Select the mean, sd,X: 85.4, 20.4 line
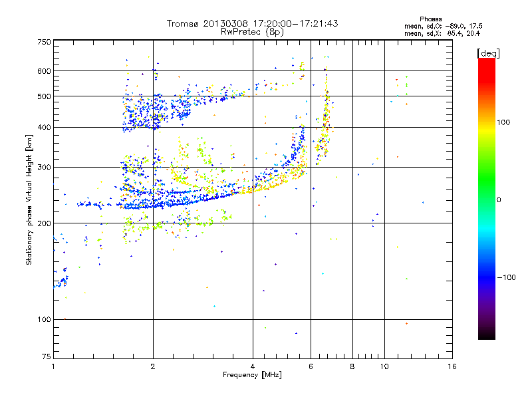This screenshot has width=532, height=399. click(x=442, y=33)
